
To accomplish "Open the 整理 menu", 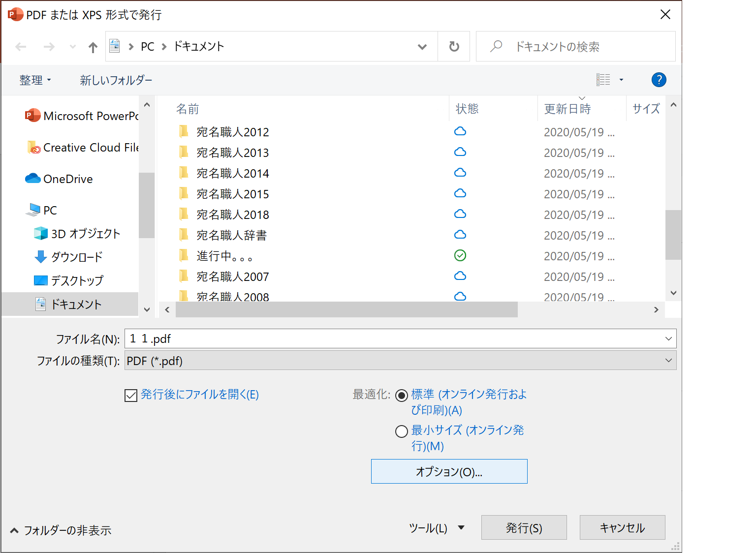I will (x=35, y=80).
